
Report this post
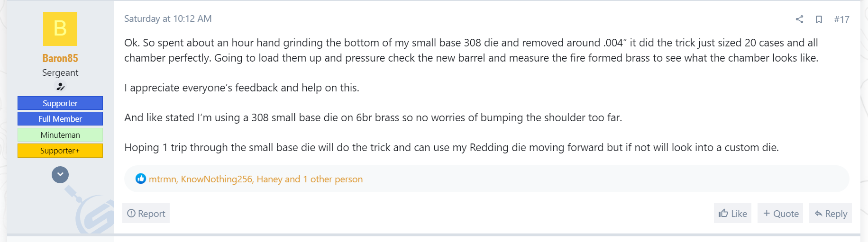point(146,214)
